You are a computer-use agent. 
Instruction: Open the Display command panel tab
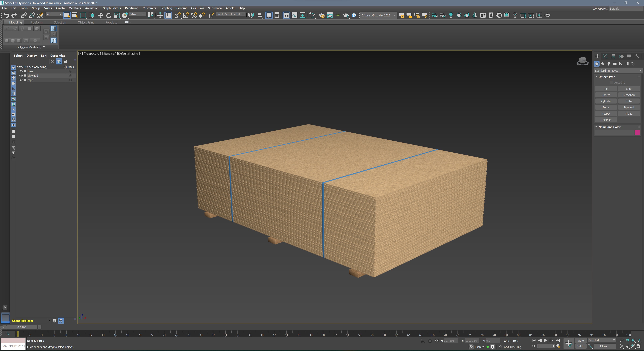pos(629,56)
